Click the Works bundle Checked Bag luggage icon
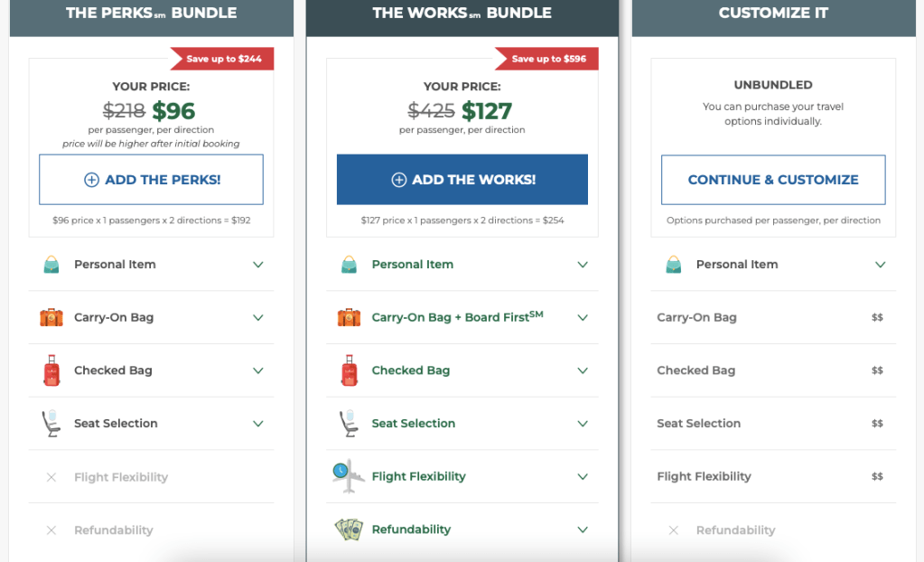924x562 pixels. [x=349, y=370]
